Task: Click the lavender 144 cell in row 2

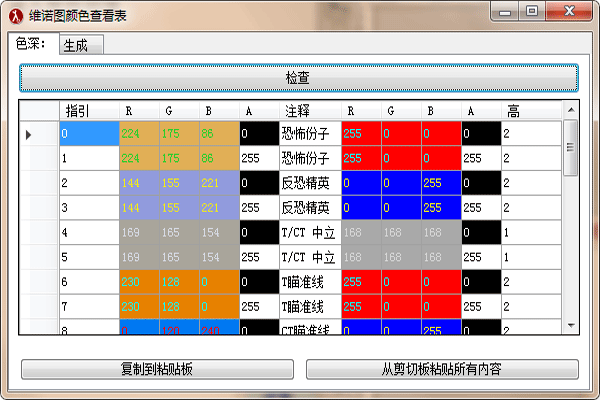Action: pos(139,183)
